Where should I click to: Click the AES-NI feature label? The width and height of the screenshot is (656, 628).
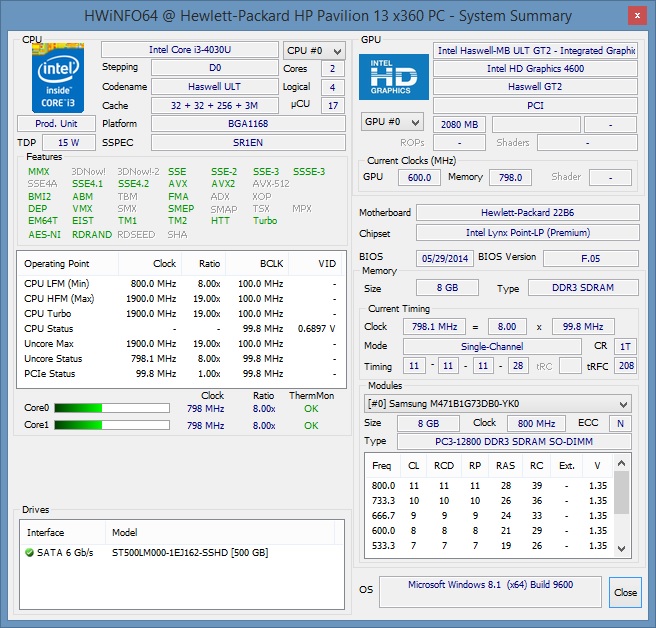point(45,235)
